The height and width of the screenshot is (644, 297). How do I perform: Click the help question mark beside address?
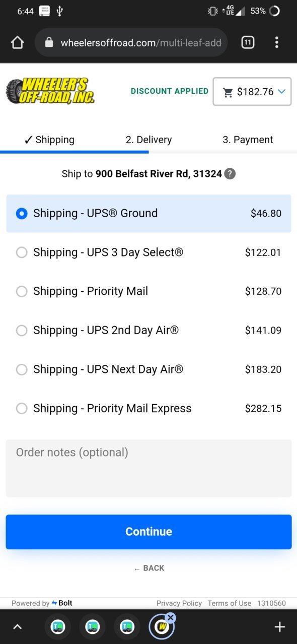pos(230,174)
